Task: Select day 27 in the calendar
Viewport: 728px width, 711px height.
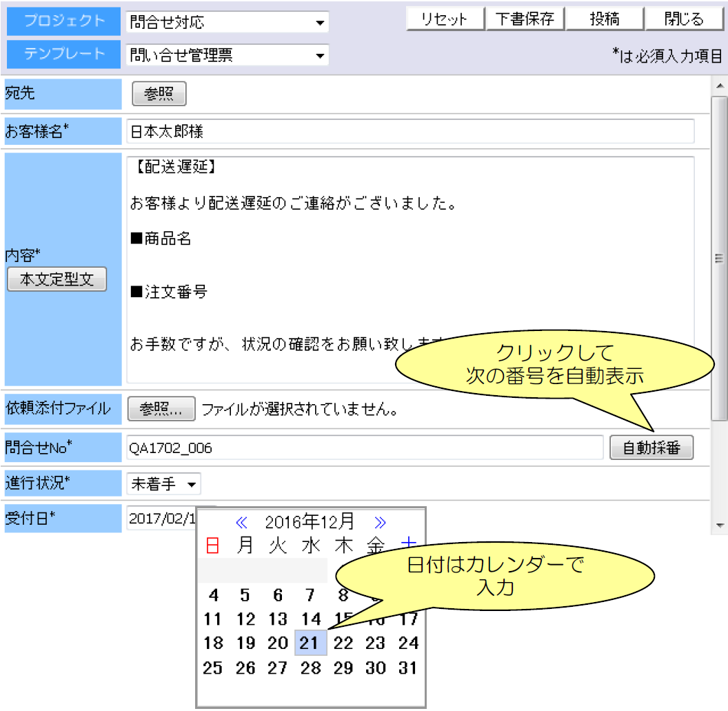Action: pos(278,668)
